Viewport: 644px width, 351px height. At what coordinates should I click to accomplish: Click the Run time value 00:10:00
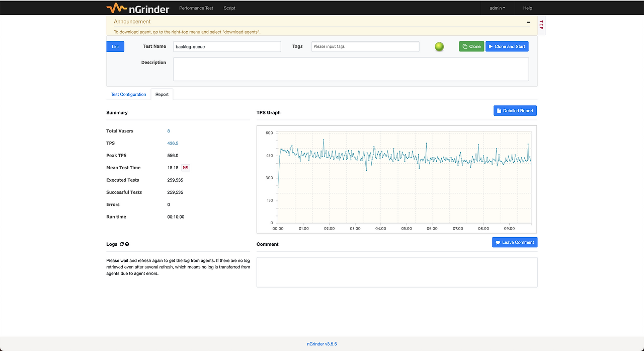176,217
